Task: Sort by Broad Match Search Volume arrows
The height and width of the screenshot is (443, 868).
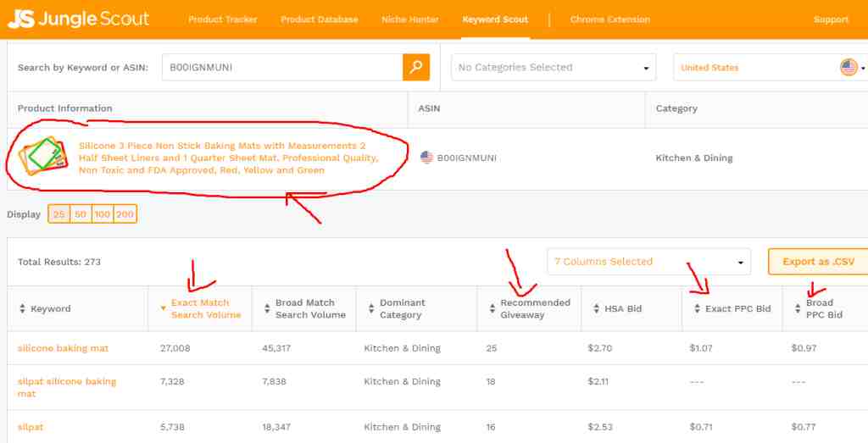Action: (x=267, y=308)
